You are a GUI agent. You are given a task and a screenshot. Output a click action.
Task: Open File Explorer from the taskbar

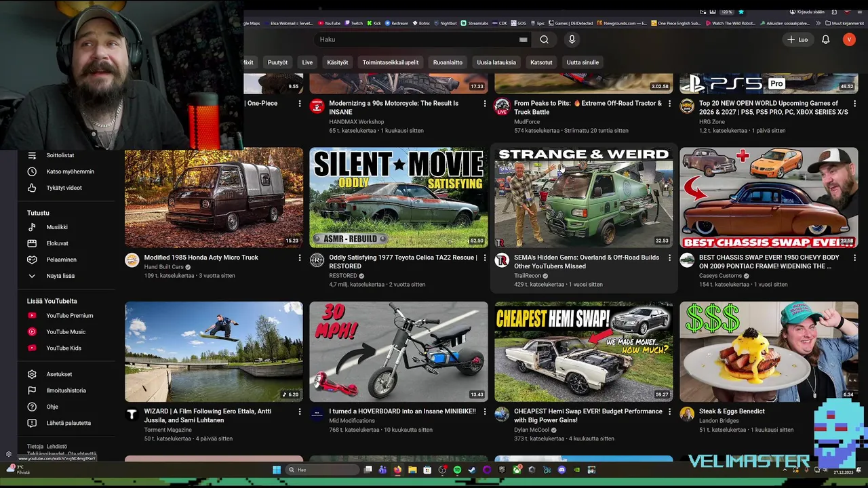[412, 470]
